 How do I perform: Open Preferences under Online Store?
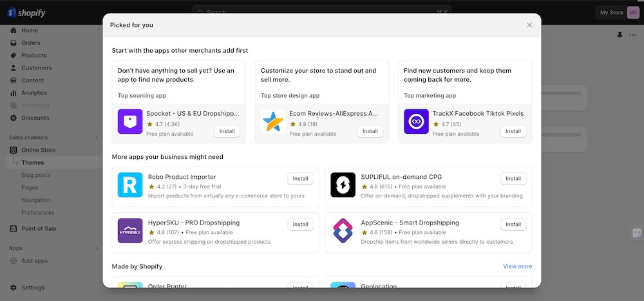pyautogui.click(x=38, y=212)
